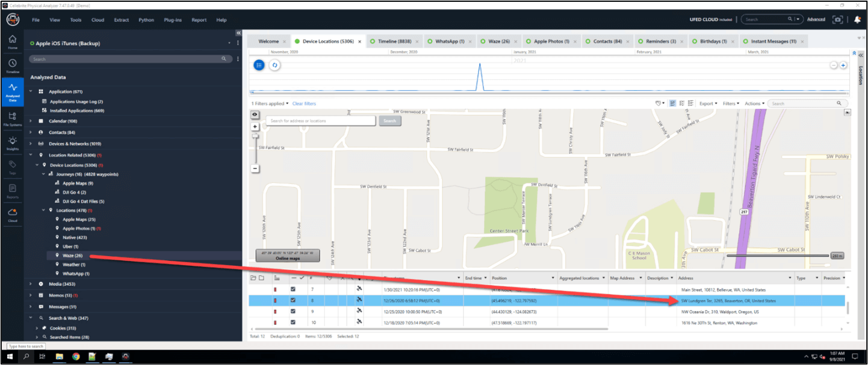
Task: Expand the Calendar (108) tree node
Action: [31, 121]
